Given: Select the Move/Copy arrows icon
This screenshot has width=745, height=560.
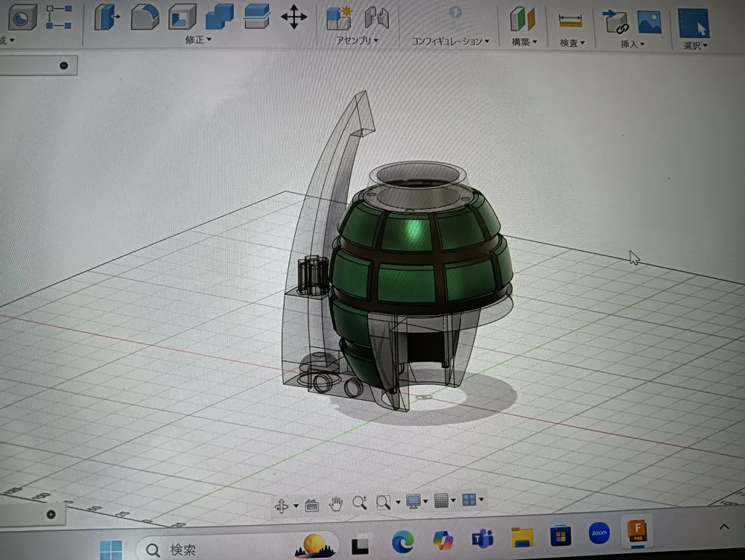Looking at the screenshot, I should [x=294, y=16].
